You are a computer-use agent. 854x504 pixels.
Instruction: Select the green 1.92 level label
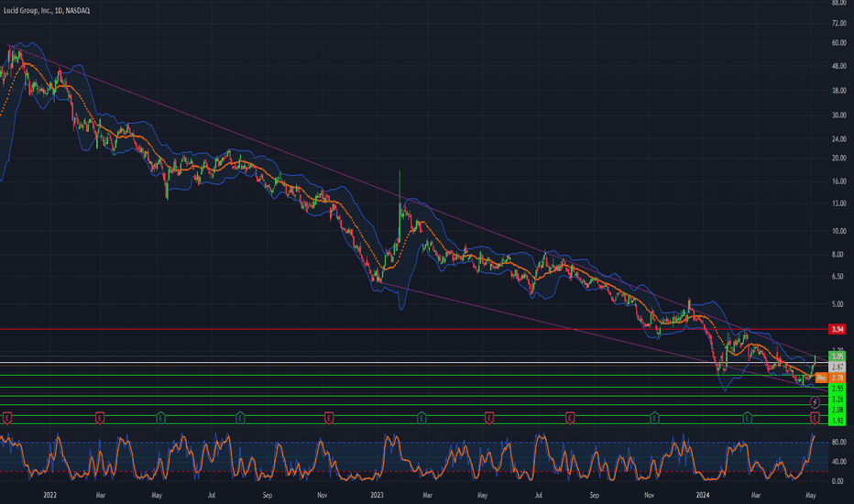click(x=838, y=421)
